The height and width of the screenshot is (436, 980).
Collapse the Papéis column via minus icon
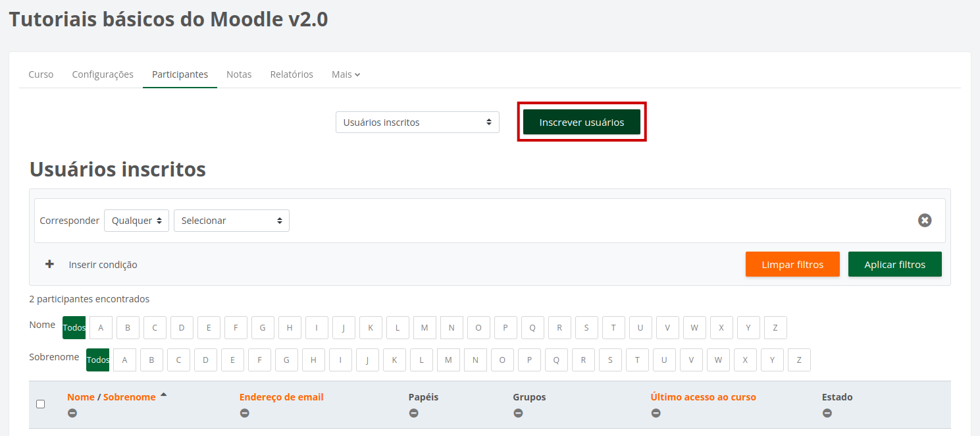point(413,413)
